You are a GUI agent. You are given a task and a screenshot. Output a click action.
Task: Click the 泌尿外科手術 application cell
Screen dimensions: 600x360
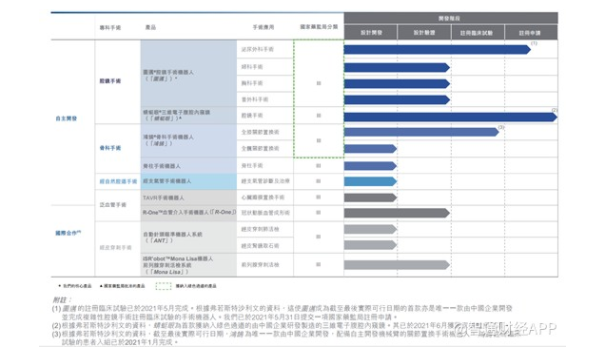pos(265,49)
